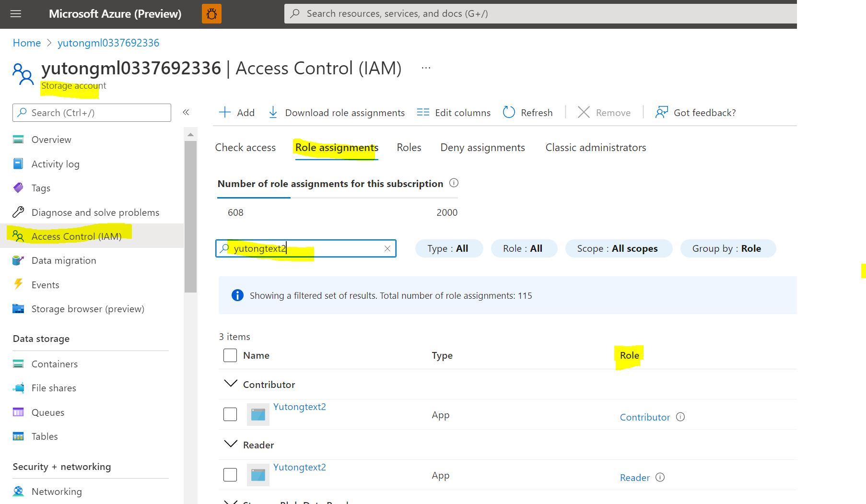
Task: Click the orange bug report icon
Action: coord(211,14)
